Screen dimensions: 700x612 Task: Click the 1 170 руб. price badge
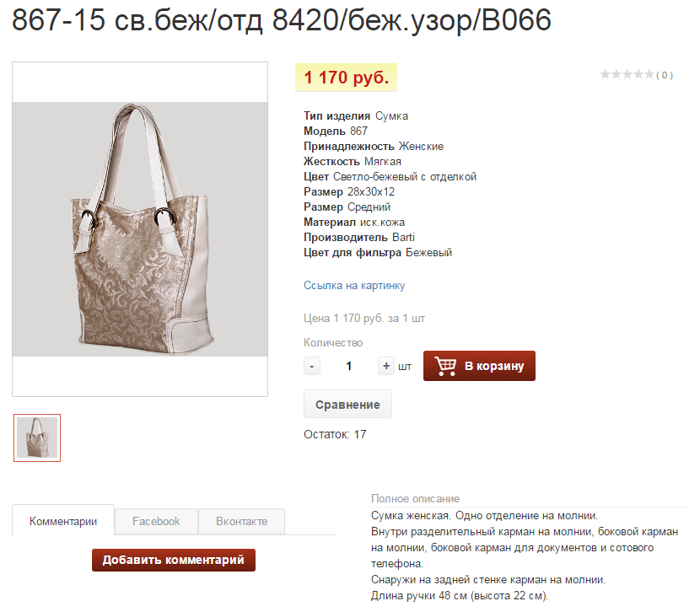346,78
